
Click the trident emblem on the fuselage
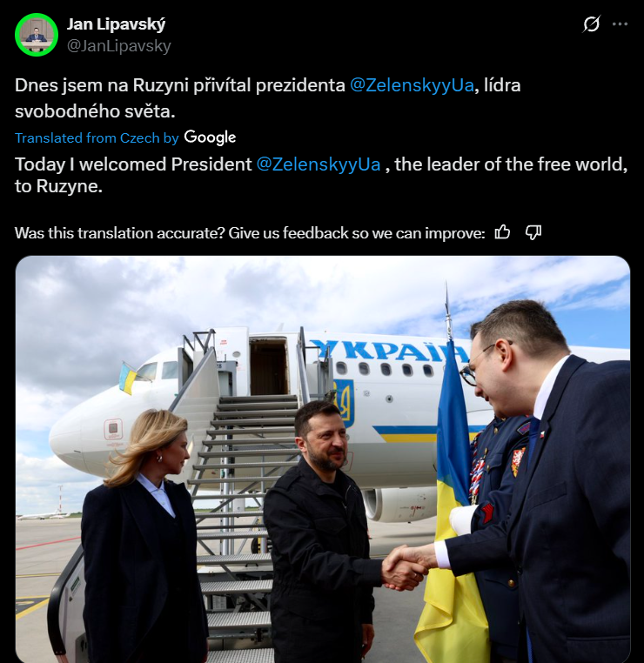coord(344,403)
